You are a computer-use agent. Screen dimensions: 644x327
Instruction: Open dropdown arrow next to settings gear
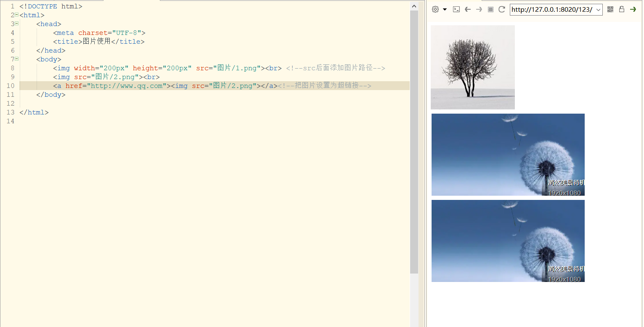(445, 9)
